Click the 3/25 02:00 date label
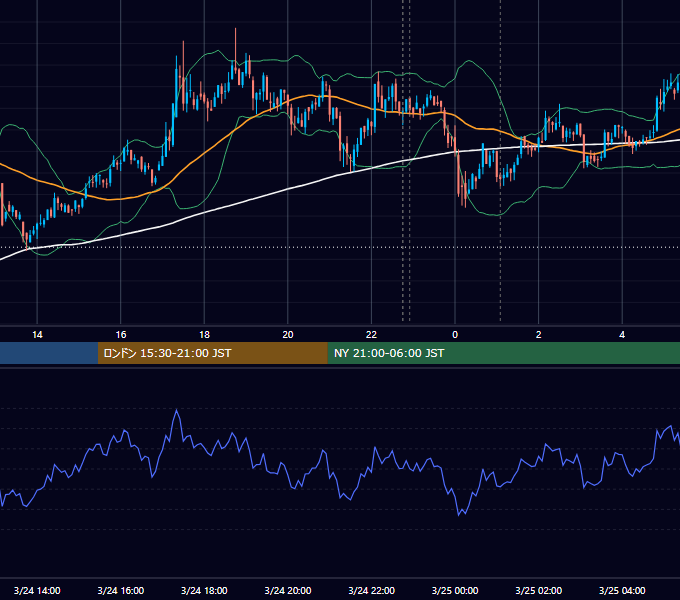This screenshot has width=680, height=600. tap(539, 590)
